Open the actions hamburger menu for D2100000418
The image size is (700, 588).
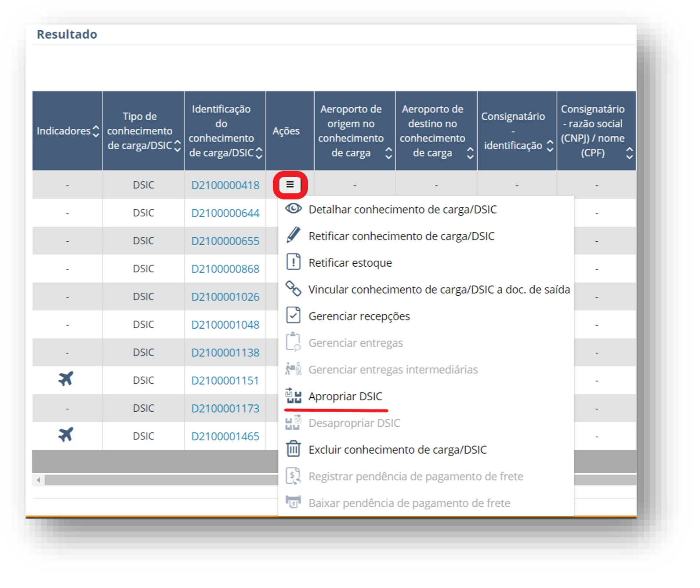coord(290,185)
